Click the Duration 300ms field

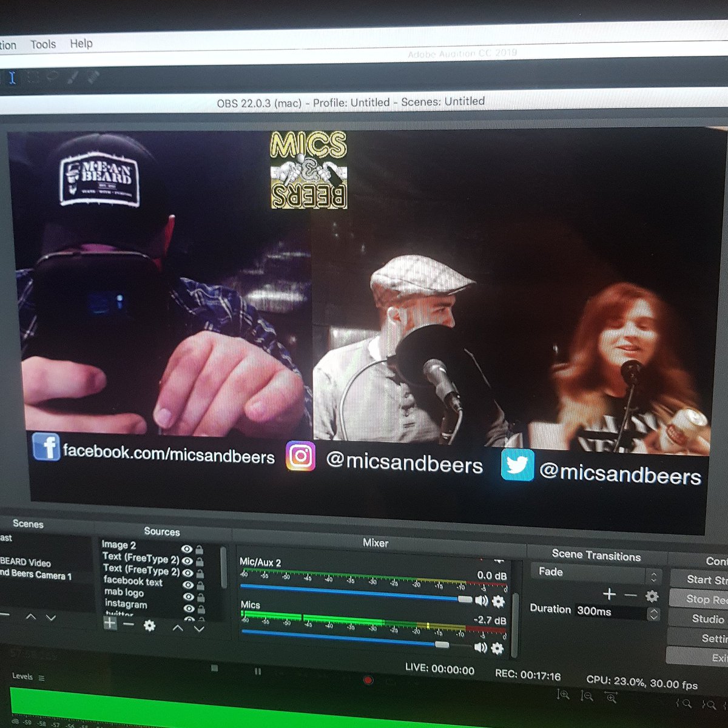pyautogui.click(x=610, y=612)
